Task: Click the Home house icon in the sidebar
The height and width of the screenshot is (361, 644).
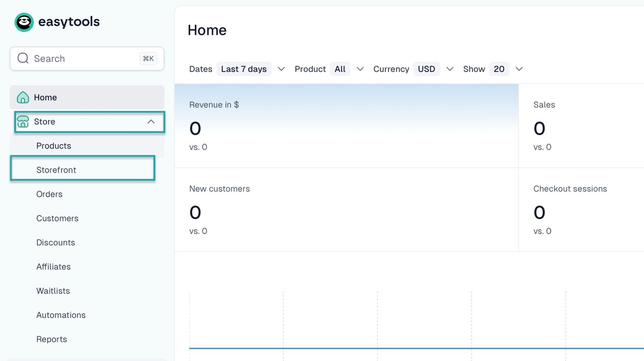Action: [23, 97]
